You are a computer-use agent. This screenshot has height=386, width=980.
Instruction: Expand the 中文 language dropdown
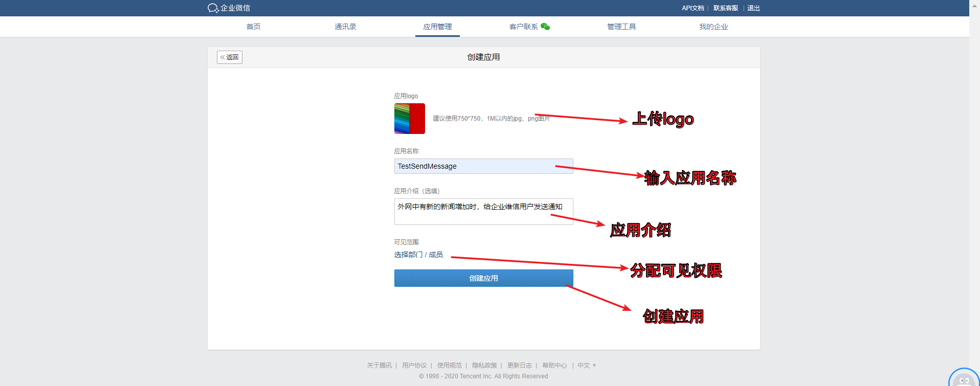[587, 366]
